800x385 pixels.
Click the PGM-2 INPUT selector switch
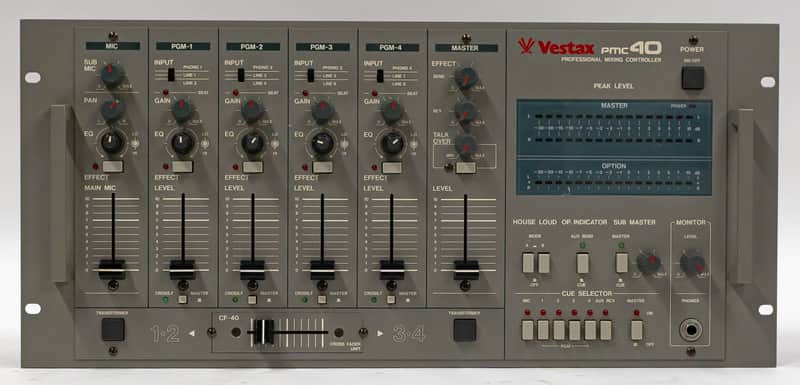click(241, 74)
